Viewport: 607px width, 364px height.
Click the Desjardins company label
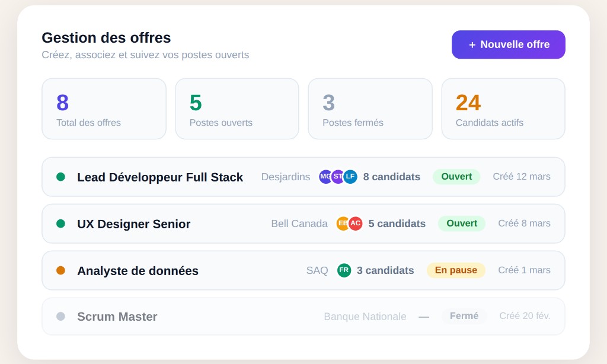click(x=286, y=177)
